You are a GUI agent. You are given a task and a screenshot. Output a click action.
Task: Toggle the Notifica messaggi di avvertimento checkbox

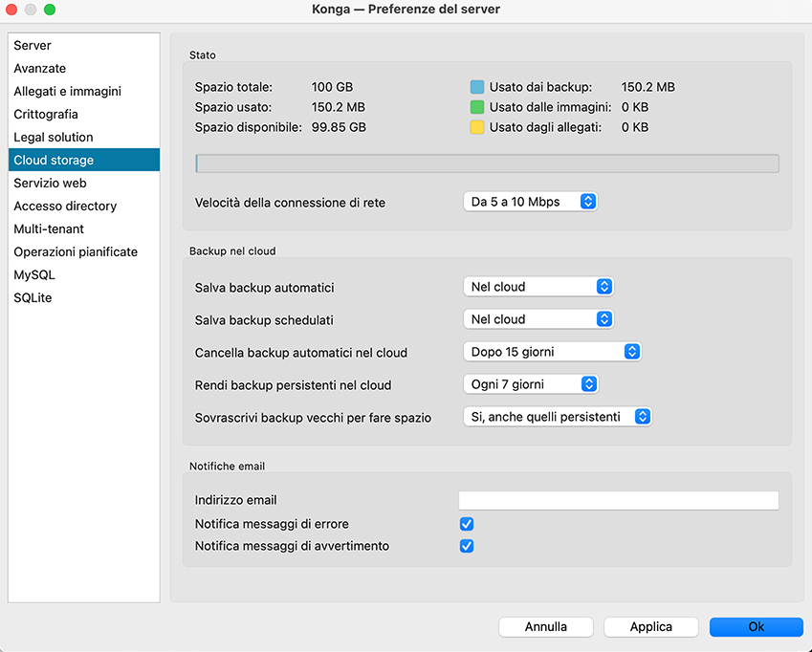click(467, 547)
